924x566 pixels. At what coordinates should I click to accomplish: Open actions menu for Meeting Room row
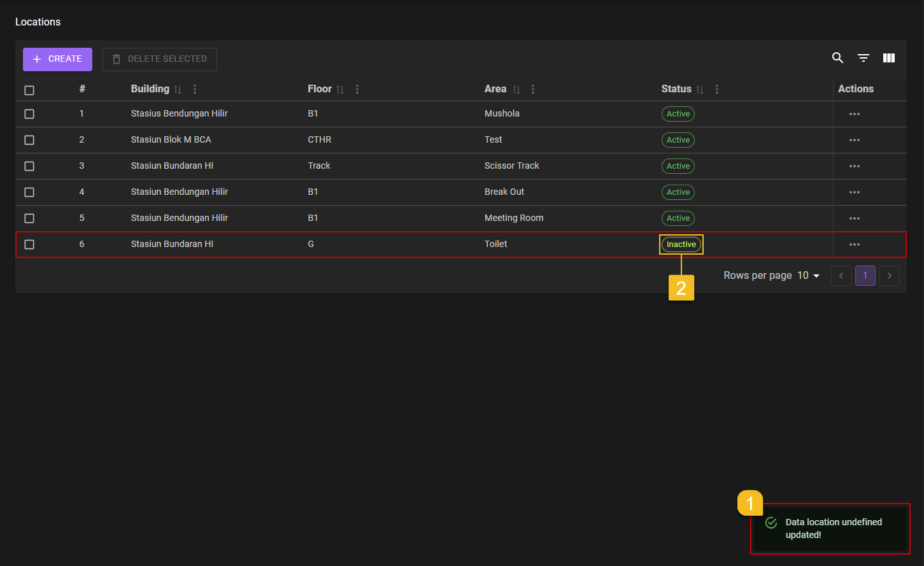(854, 218)
